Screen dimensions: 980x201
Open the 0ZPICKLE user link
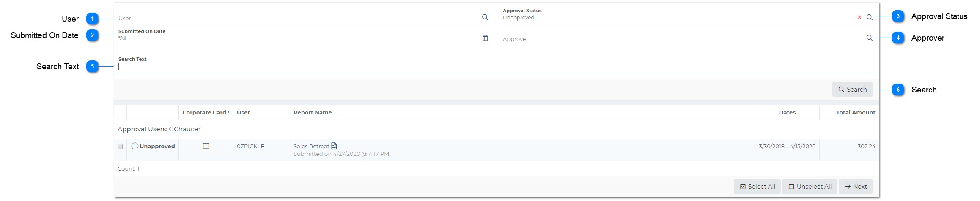(250, 146)
